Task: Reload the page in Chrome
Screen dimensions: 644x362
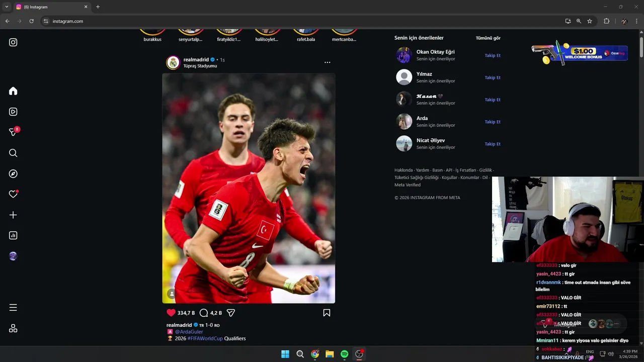Action: click(31, 21)
